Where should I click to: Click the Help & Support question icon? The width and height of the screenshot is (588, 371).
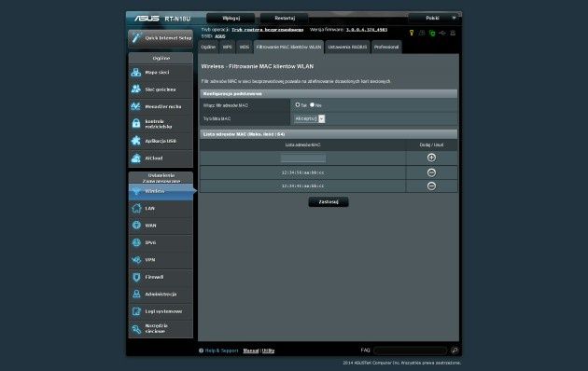coord(201,350)
